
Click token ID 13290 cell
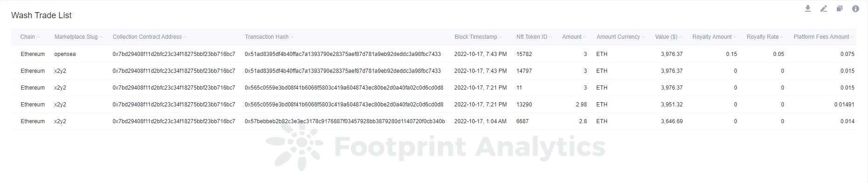(x=524, y=105)
